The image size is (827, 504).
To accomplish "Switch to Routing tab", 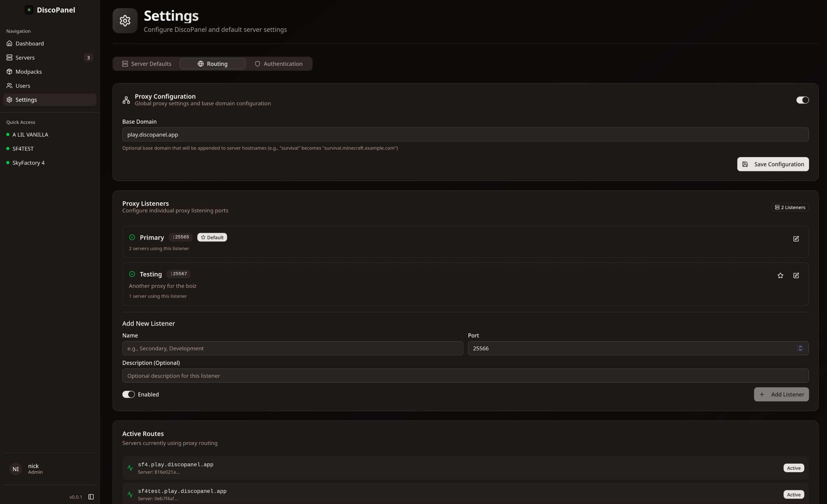I will point(212,64).
